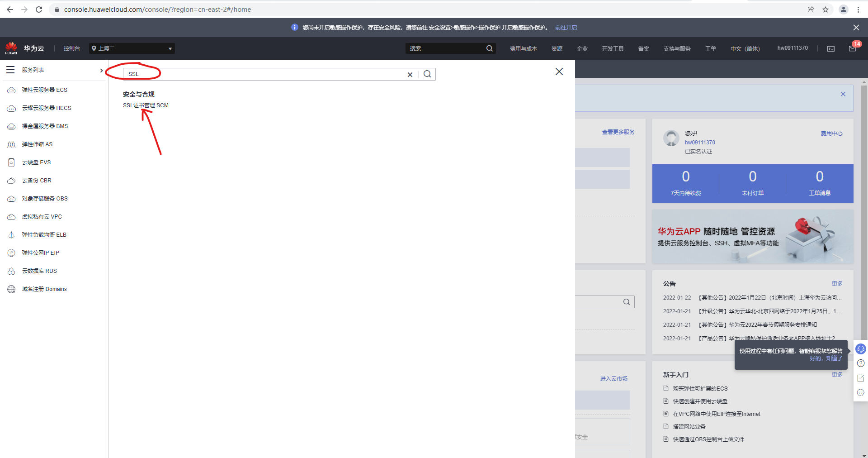The height and width of the screenshot is (458, 868).
Task: Open the 费用与成本 menu
Action: [523, 49]
